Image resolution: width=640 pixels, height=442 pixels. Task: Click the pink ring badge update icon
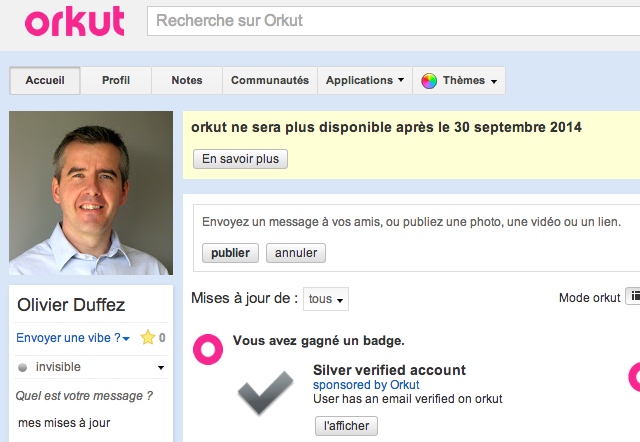[207, 348]
